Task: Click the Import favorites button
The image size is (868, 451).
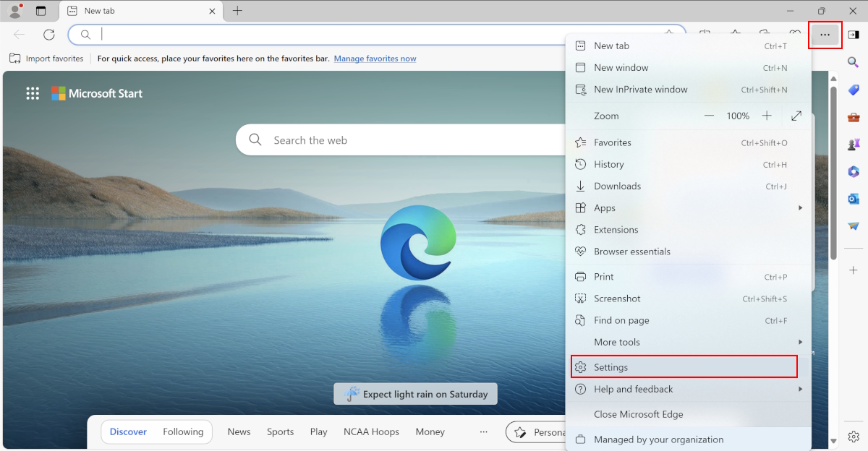Action: [47, 59]
